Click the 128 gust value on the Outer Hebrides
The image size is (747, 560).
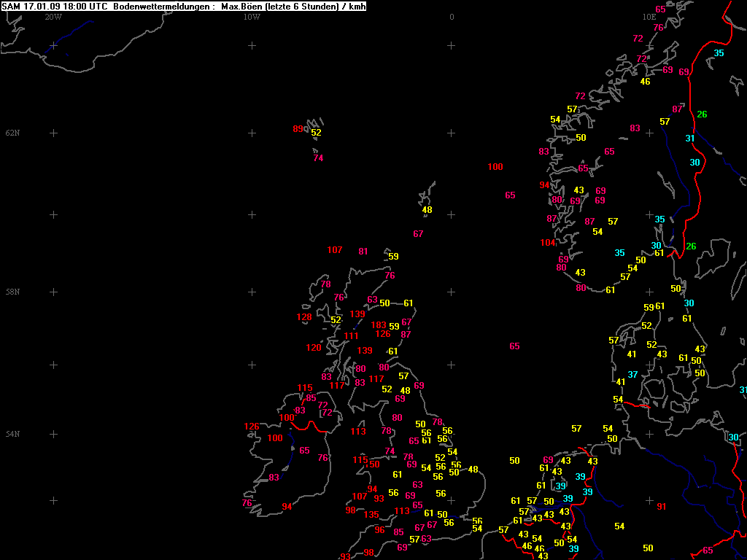[x=304, y=317]
